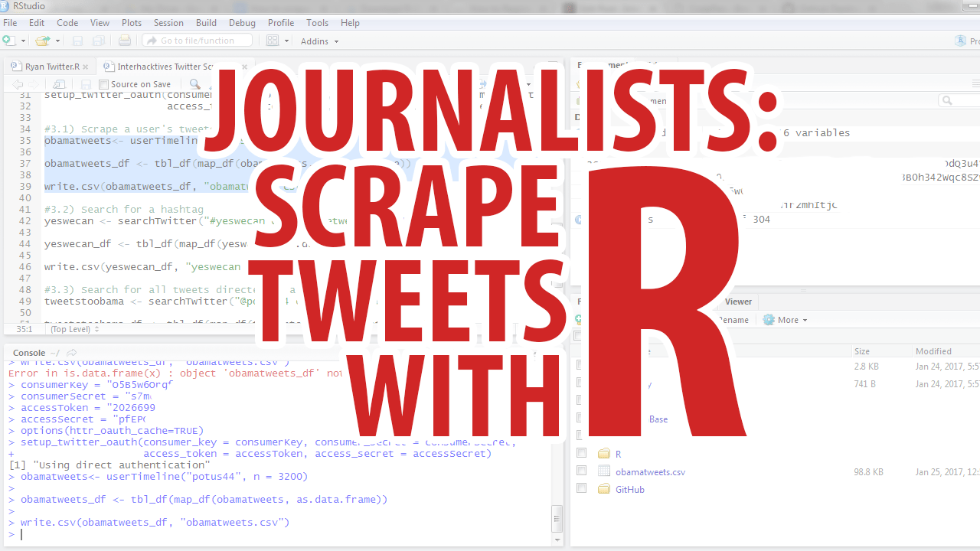Open obamatweets.csv in Files pane
980x551 pixels.
[650, 472]
